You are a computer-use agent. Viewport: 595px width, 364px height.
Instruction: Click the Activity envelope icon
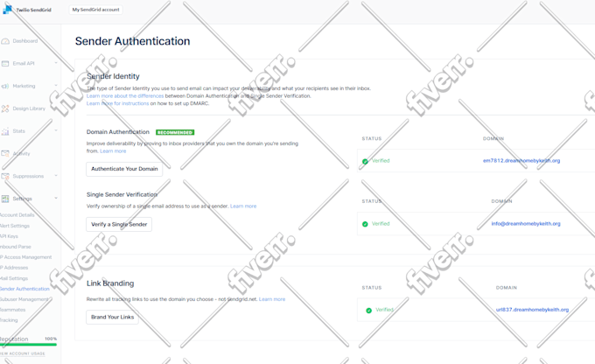[x=5, y=154]
